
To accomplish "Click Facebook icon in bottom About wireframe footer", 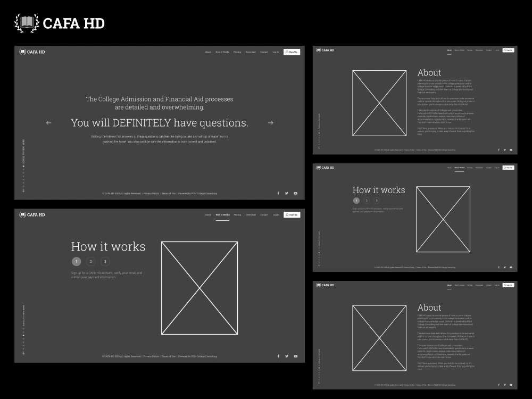I will pos(499,385).
